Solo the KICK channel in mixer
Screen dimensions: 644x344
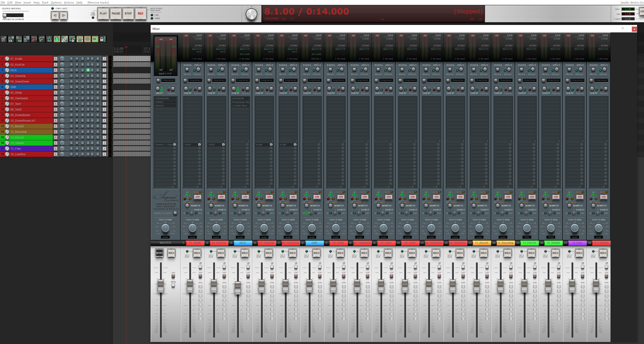click(x=244, y=253)
